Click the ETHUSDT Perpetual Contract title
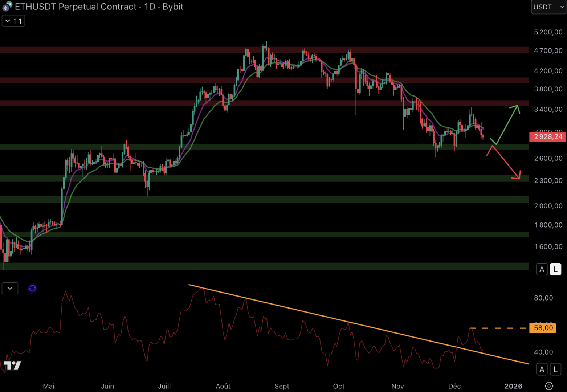 pos(76,7)
